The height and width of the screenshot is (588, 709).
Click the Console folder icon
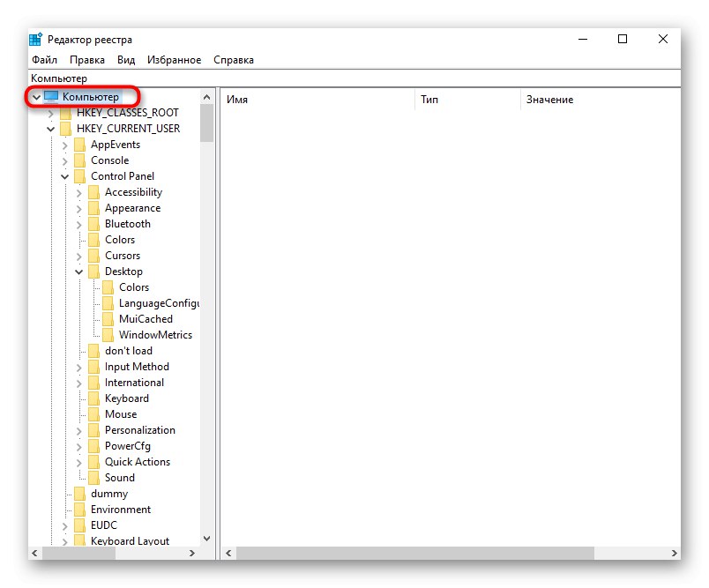pyautogui.click(x=80, y=160)
